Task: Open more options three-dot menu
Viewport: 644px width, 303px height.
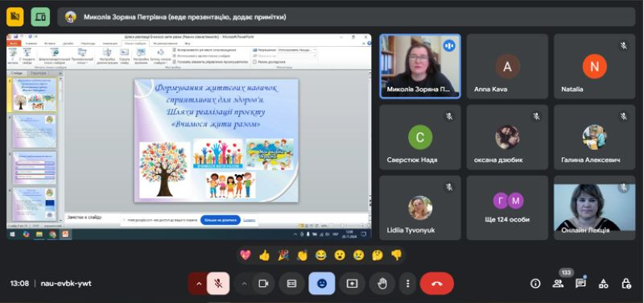Action: 407,284
